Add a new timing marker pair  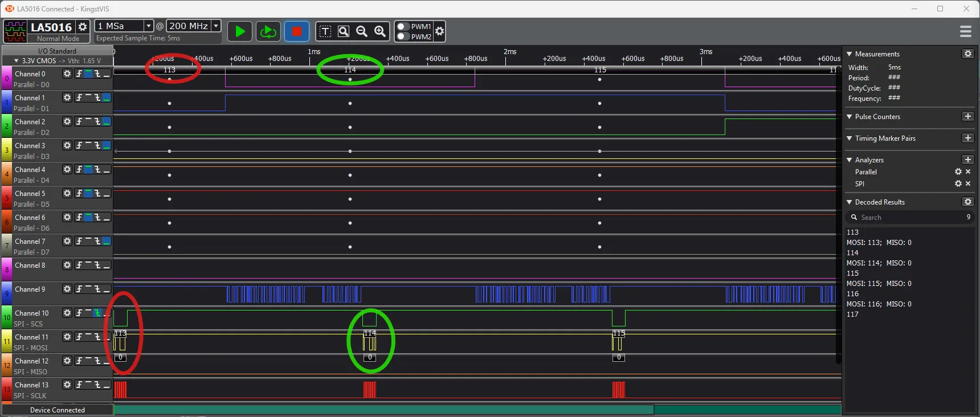tap(968, 138)
